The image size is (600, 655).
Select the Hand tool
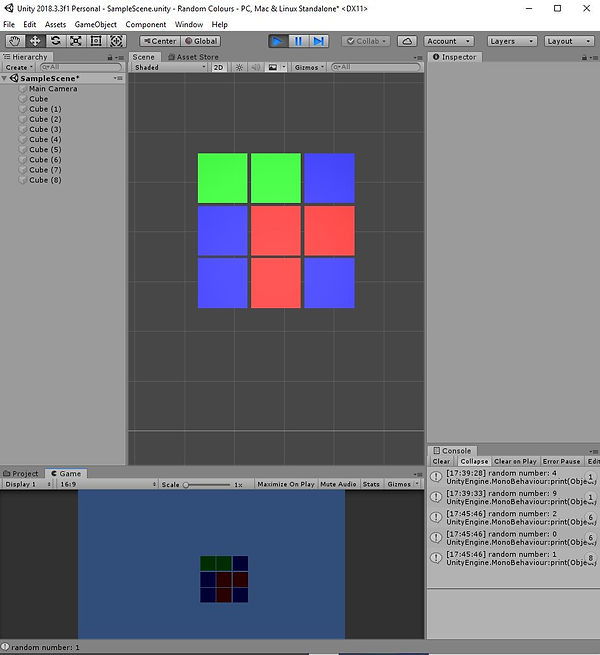click(15, 41)
